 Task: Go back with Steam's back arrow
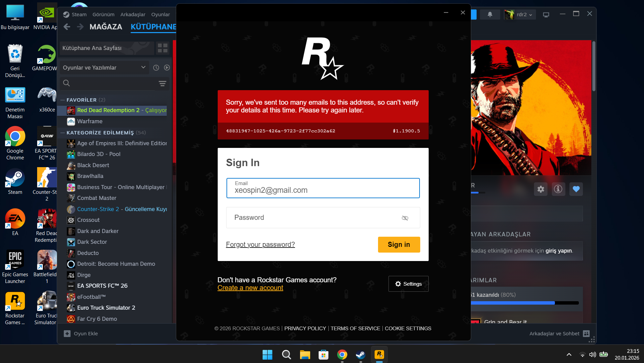67,27
